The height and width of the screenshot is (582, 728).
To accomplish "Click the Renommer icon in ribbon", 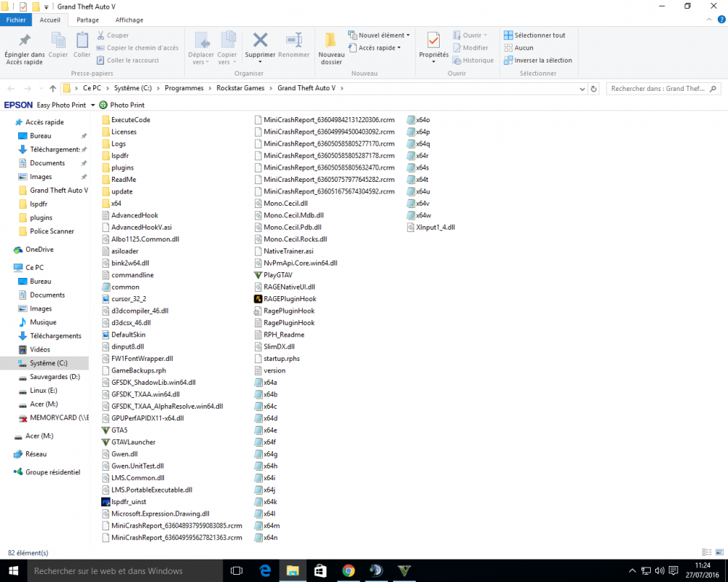I will [x=294, y=40].
